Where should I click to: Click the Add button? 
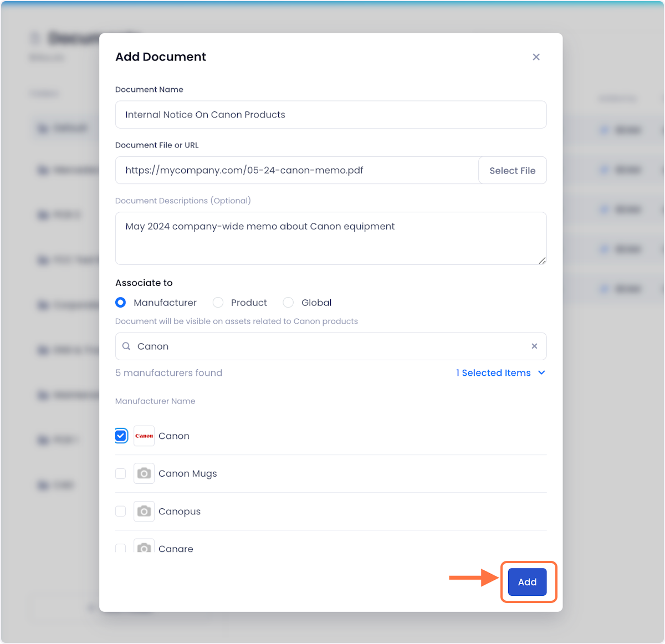(528, 582)
